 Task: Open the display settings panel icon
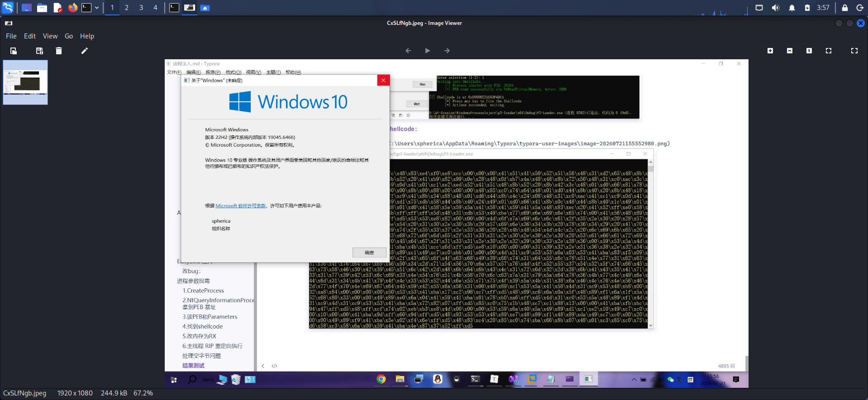759,8
